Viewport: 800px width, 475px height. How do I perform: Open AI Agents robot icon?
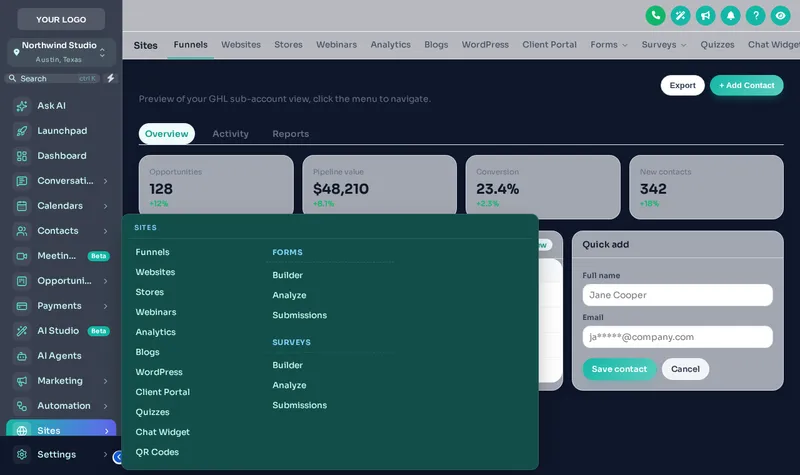click(22, 356)
